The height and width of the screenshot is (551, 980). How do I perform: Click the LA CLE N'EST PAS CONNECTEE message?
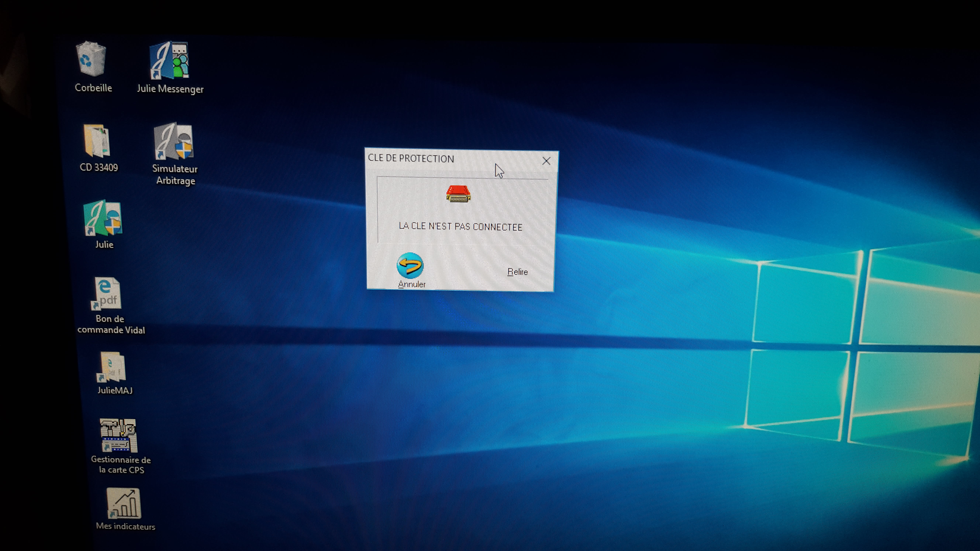click(x=460, y=227)
